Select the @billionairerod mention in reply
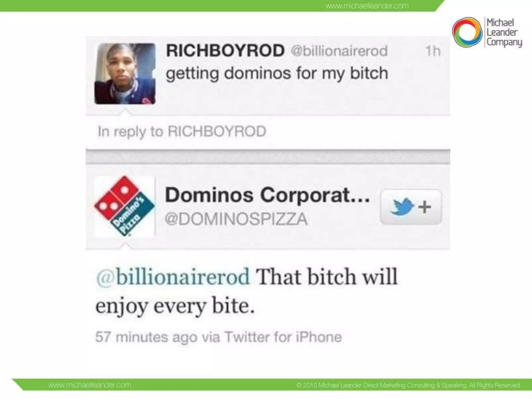This screenshot has height=399, width=532. (x=173, y=277)
